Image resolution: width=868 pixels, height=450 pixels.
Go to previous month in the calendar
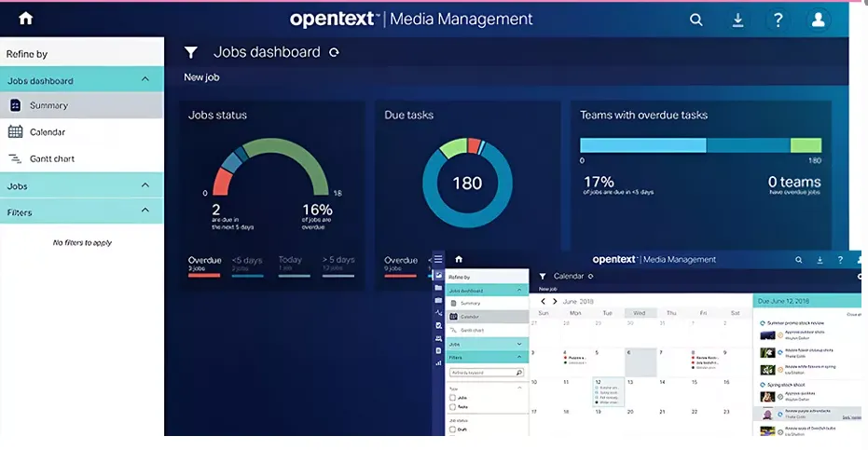[x=543, y=301]
